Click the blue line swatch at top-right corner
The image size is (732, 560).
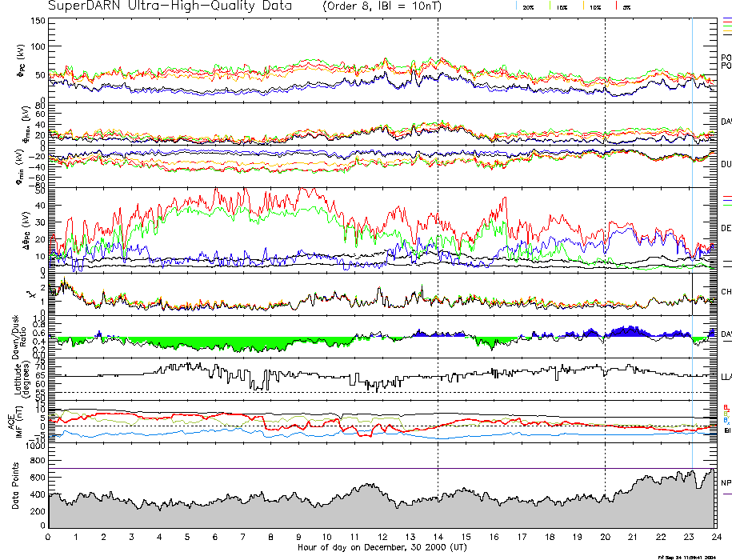tap(726, 18)
